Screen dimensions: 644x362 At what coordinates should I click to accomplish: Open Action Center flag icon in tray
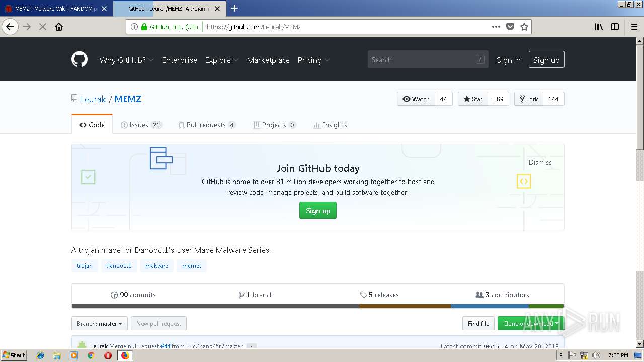pos(572,355)
